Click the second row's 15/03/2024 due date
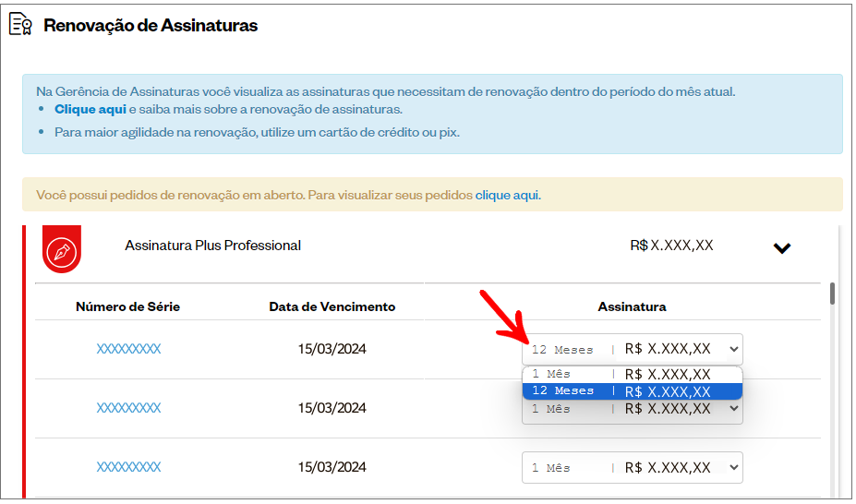 [332, 407]
